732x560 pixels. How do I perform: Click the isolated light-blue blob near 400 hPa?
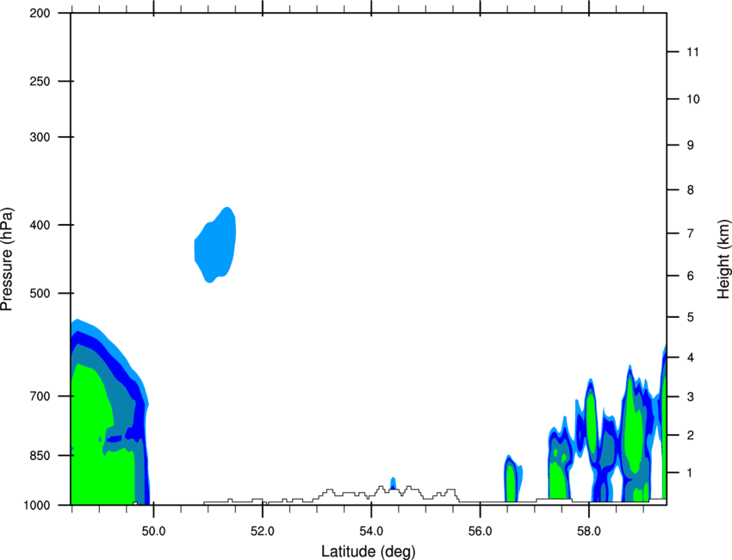[x=215, y=246]
